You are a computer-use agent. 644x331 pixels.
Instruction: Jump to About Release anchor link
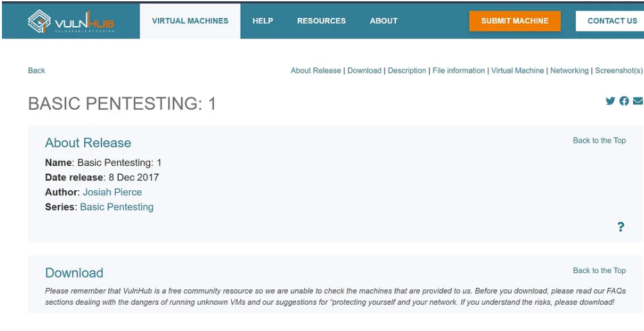316,70
